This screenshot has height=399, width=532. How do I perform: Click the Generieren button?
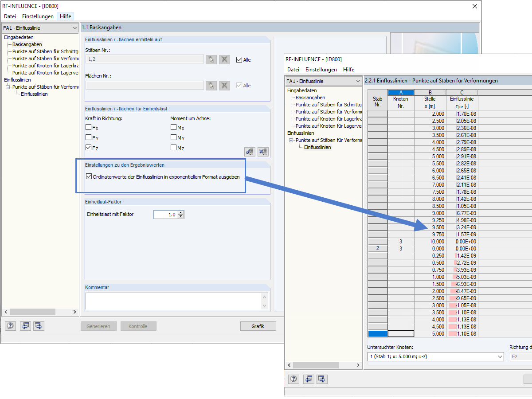coord(98,326)
